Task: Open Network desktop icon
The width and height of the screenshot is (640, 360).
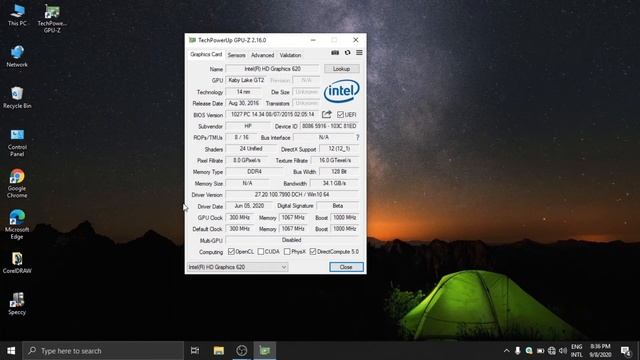Action: tap(17, 56)
